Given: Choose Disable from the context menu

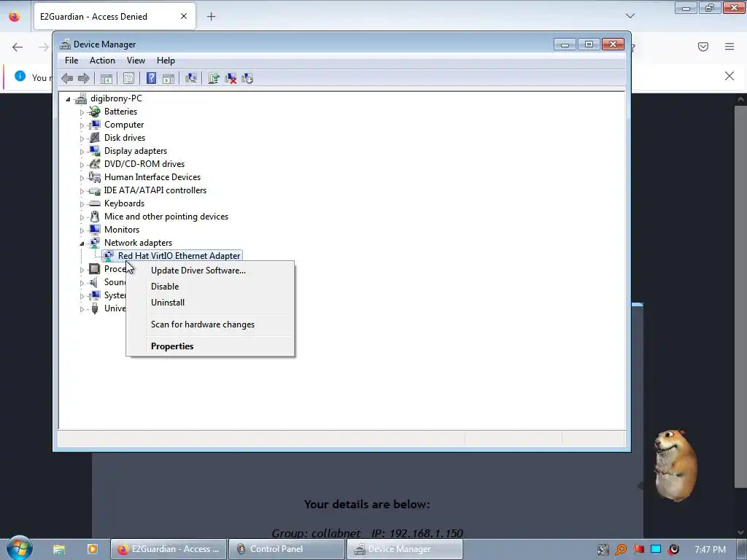Looking at the screenshot, I should click(210, 286).
